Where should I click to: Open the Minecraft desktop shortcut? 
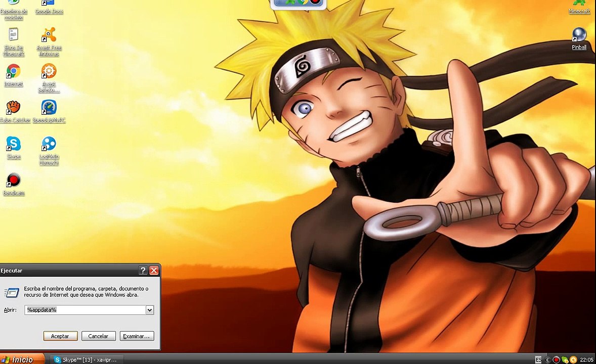[579, 7]
